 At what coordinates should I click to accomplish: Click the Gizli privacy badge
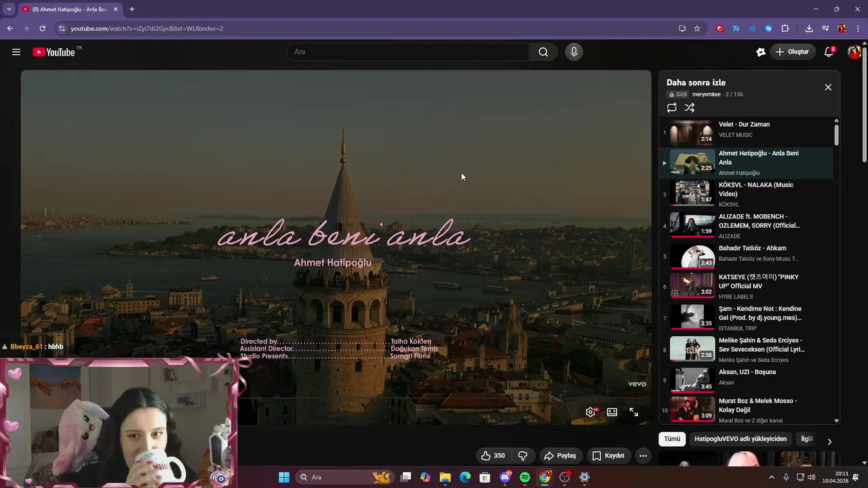pyautogui.click(x=677, y=94)
